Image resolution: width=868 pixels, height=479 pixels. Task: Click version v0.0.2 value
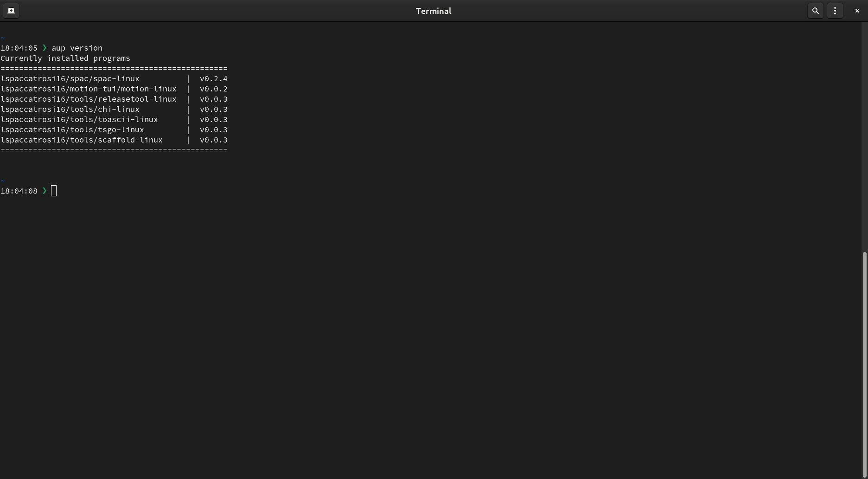[214, 89]
